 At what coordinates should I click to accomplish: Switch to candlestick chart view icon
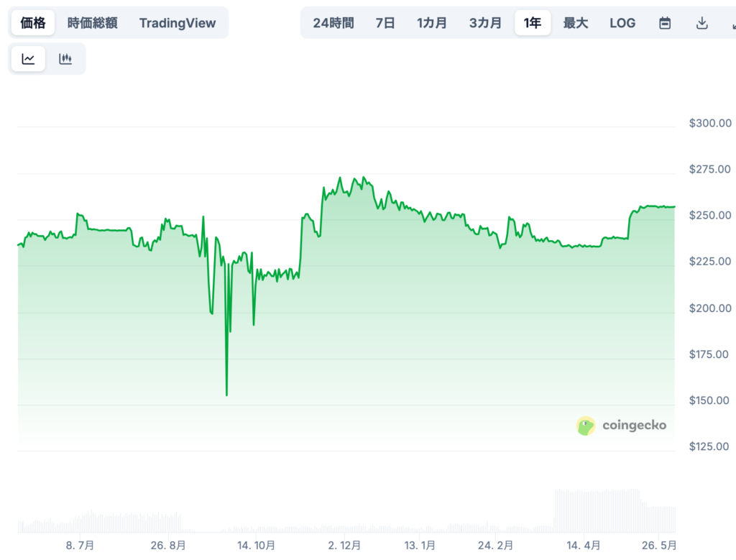[x=65, y=59]
